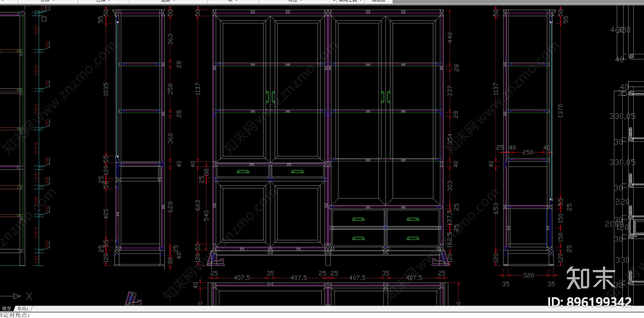Select the 303 dimension text
The image size is (644, 318).
[x=450, y=186]
